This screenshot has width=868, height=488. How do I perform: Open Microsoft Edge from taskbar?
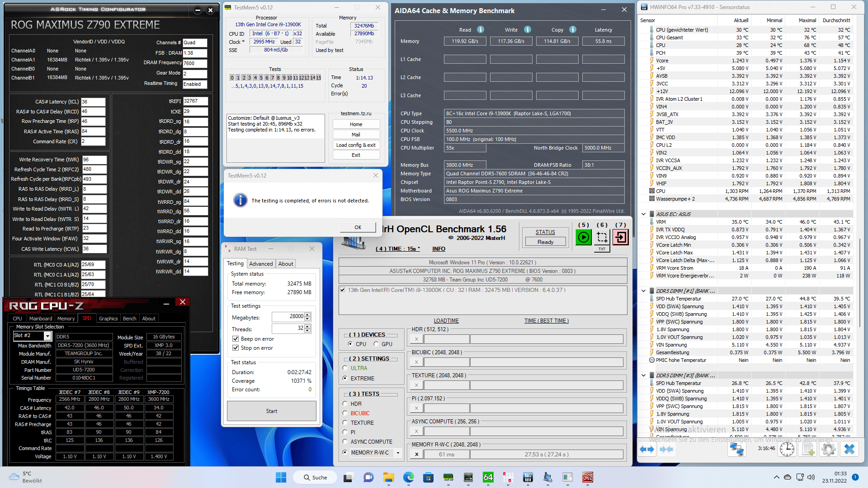409,477
